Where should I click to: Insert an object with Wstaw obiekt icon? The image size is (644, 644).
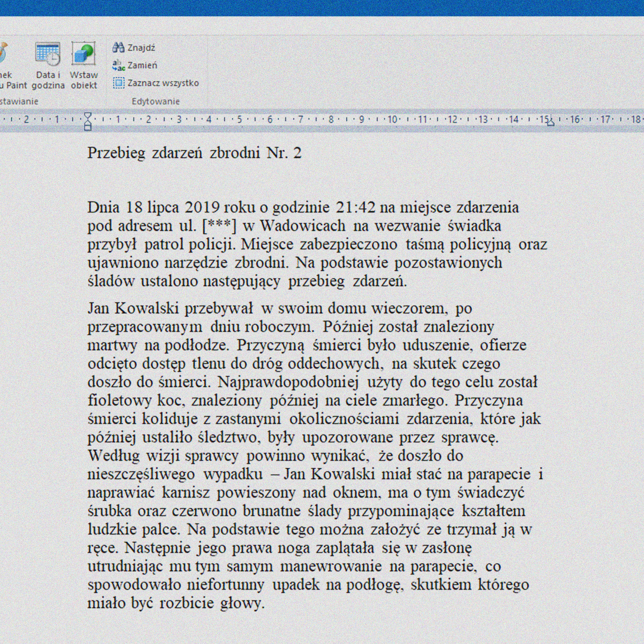click(83, 53)
